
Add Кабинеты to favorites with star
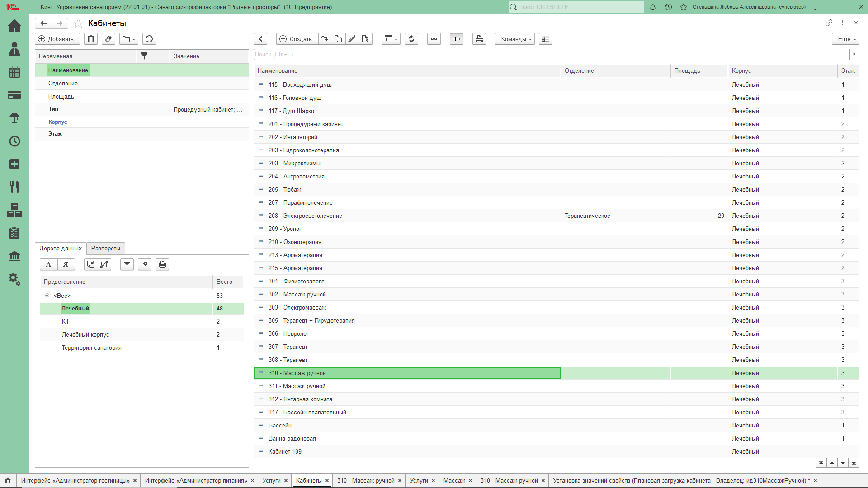(x=78, y=23)
